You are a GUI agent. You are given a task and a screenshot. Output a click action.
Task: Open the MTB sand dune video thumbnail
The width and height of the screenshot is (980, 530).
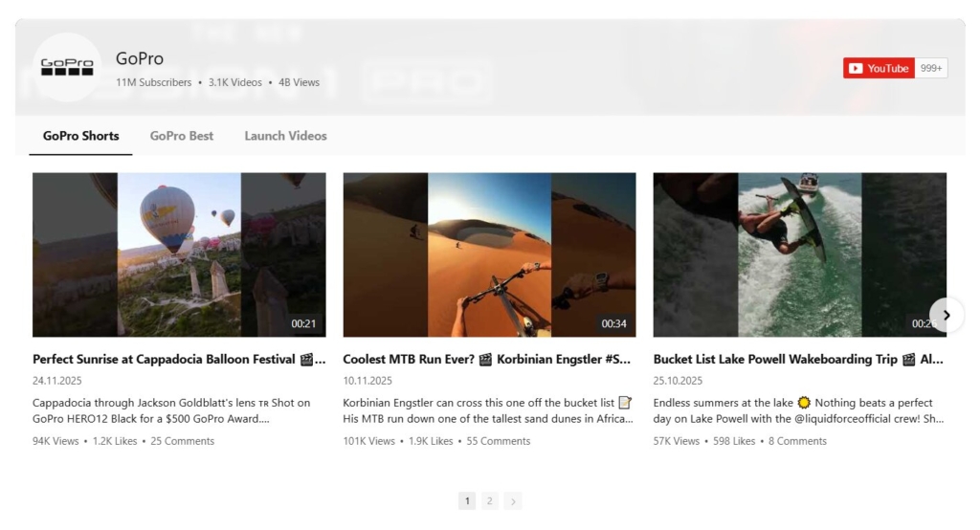[489, 255]
